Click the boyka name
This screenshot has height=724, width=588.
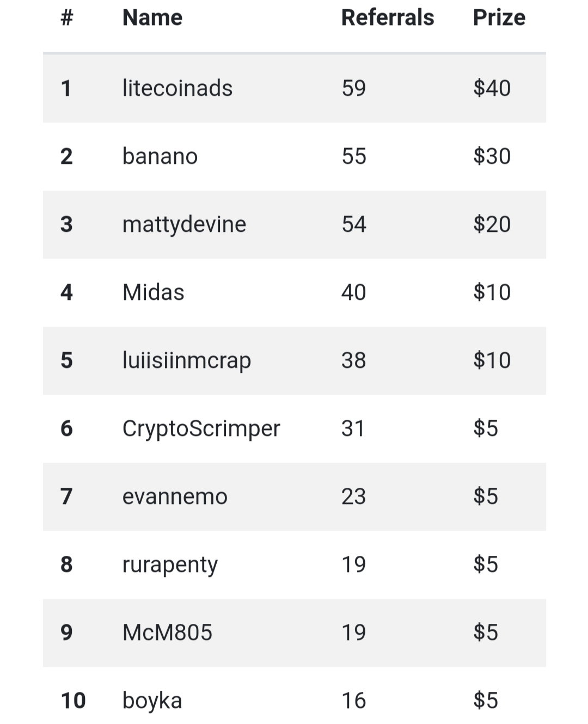pyautogui.click(x=152, y=701)
